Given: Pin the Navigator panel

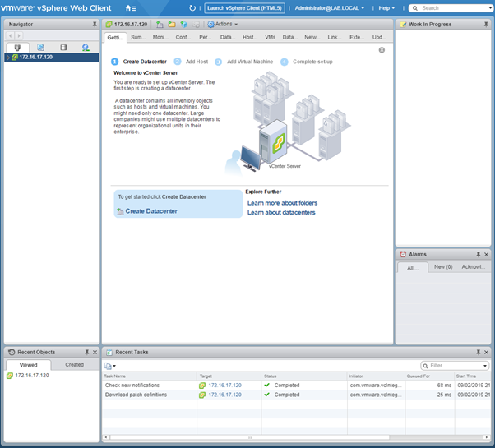Looking at the screenshot, I should point(95,25).
